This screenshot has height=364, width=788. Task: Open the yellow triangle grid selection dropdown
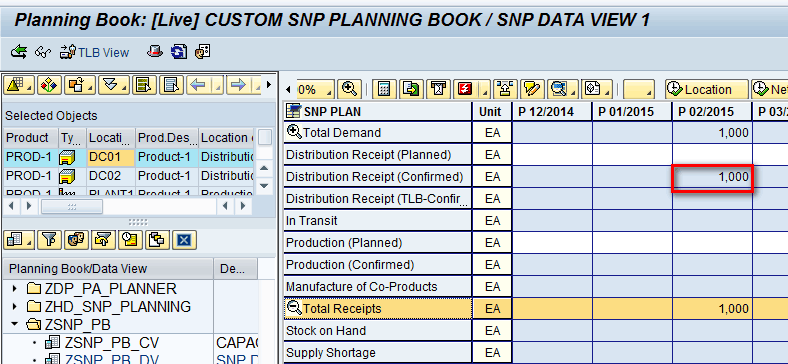[x=20, y=85]
